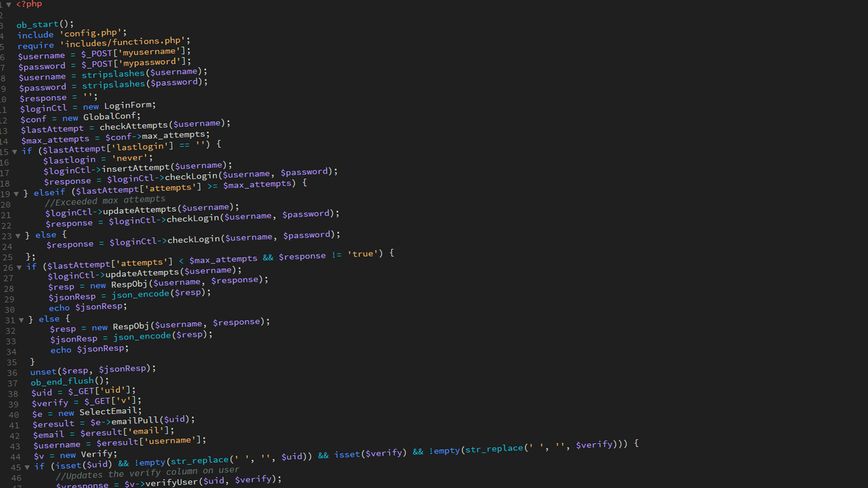Screen dimensions: 868x488
Task: Place cursor on ob_start function call
Action: (38, 25)
